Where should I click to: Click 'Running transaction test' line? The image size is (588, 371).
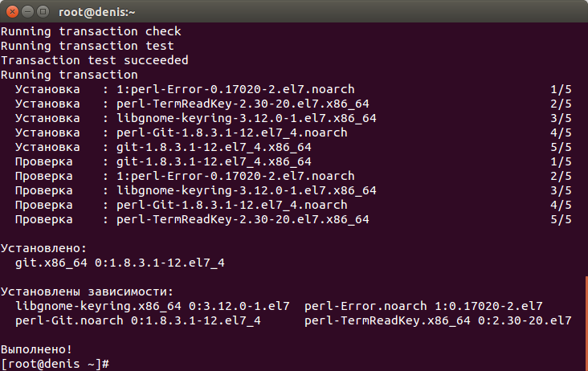click(88, 46)
